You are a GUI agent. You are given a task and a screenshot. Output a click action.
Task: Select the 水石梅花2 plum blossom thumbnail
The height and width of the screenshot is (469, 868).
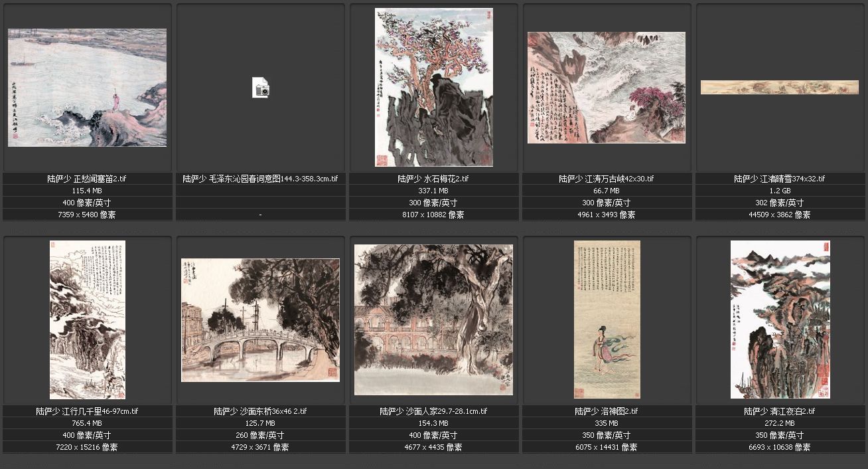434,87
